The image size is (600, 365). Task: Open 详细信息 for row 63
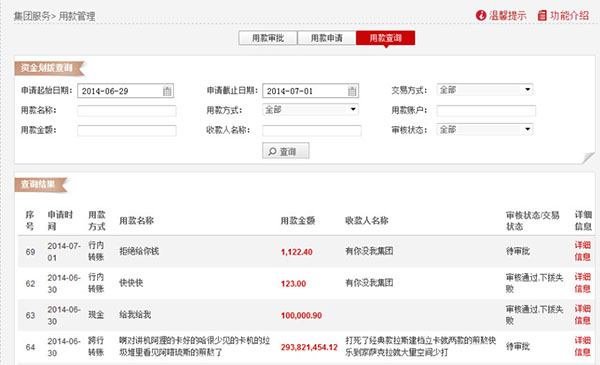pyautogui.click(x=582, y=314)
